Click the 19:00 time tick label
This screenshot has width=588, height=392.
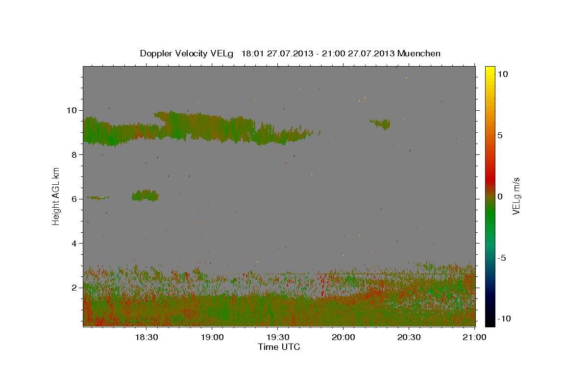click(212, 338)
